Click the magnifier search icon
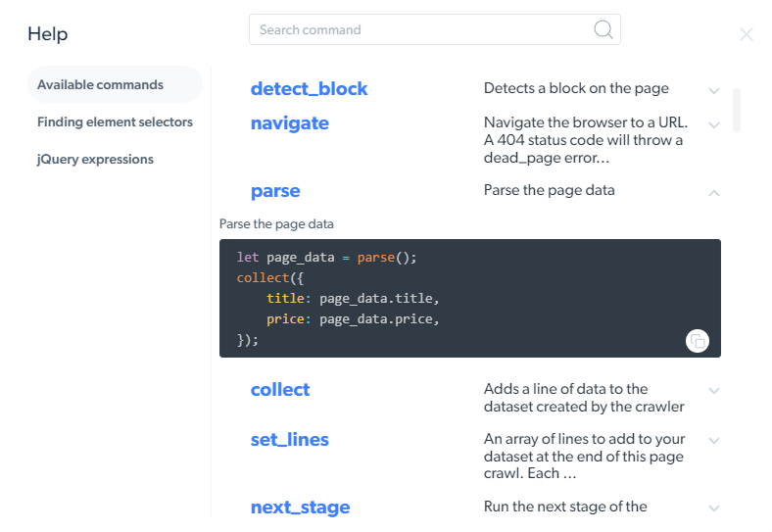This screenshot has height=532, width=772. [603, 29]
